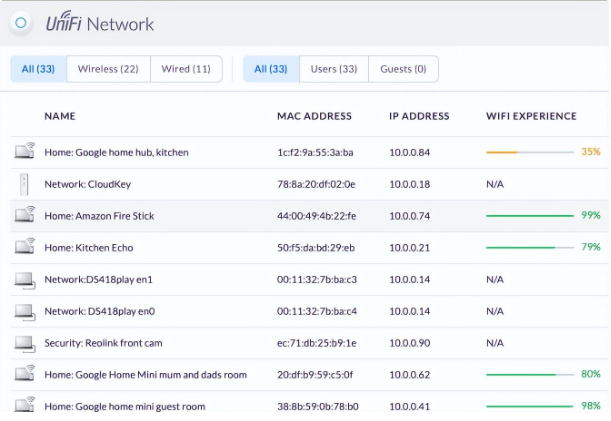Switch to the Wired (11) tab
Screen dimensions: 611x421
coord(186,69)
